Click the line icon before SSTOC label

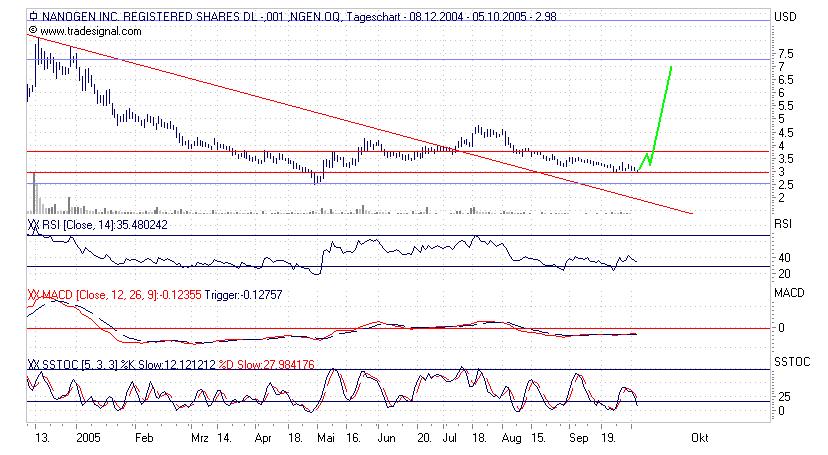35,363
